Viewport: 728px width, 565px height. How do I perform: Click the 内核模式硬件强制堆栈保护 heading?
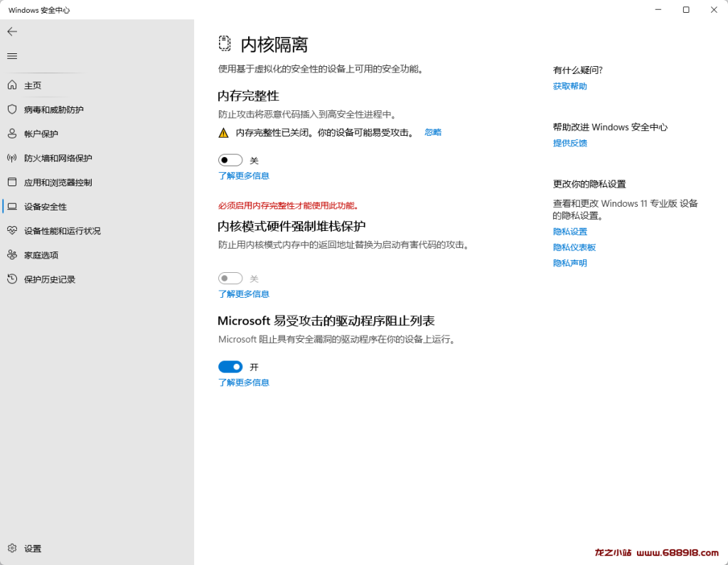[291, 227]
